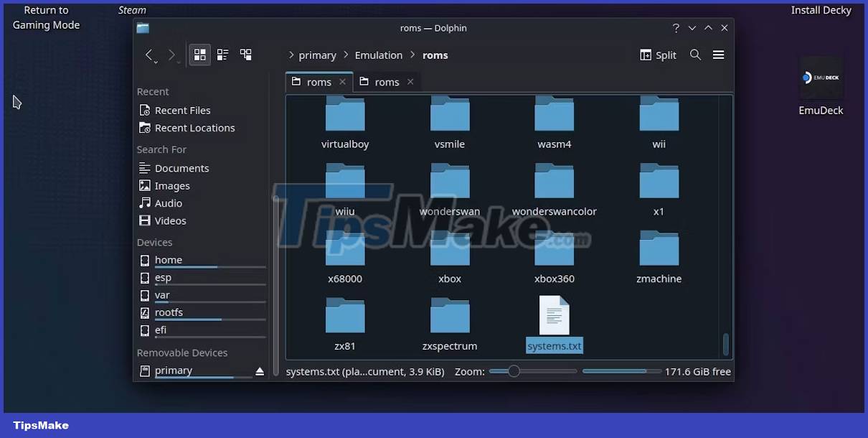
Task: Open EmuDeck from the desktop
Action: [821, 78]
